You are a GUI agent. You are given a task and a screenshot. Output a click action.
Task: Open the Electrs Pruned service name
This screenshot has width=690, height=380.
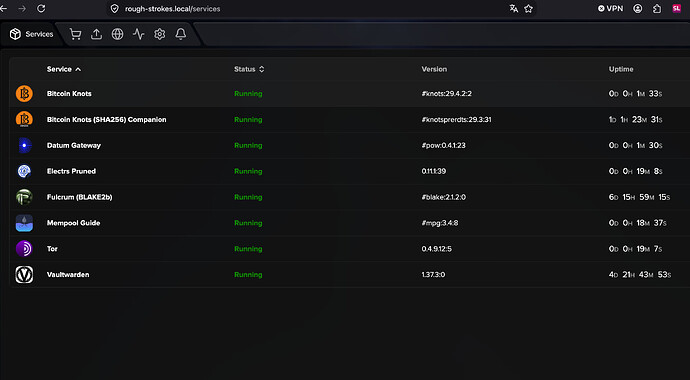click(71, 171)
